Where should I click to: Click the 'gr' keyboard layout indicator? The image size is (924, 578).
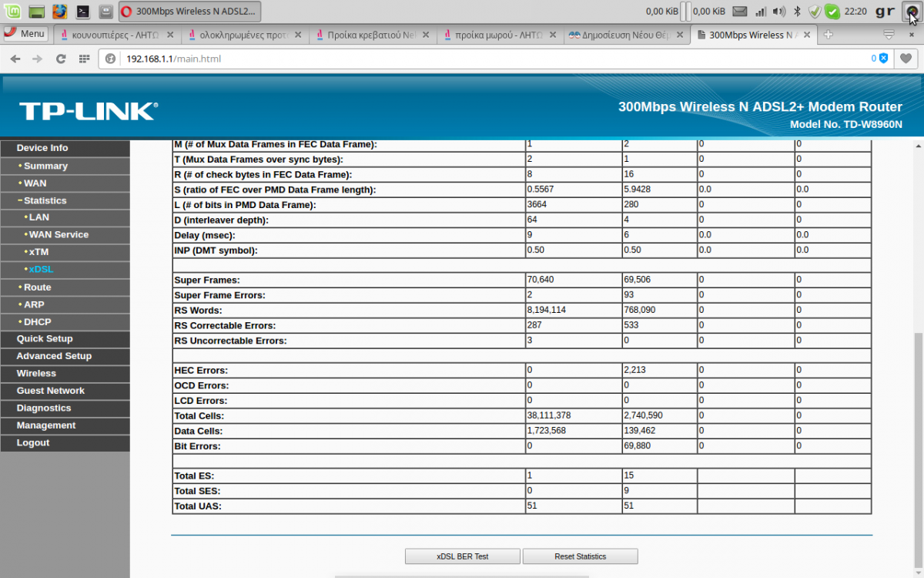[885, 12]
